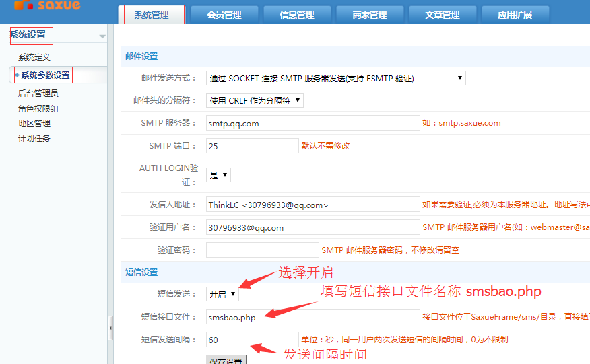
Task: Collapse the sidebar with the splitter arrow
Action: pos(110,328)
